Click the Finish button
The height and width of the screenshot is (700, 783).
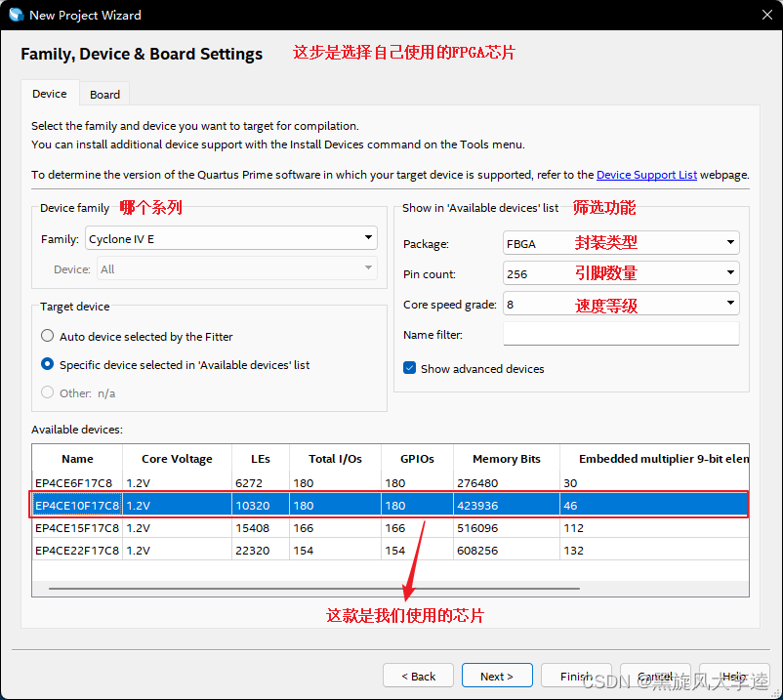tap(576, 676)
